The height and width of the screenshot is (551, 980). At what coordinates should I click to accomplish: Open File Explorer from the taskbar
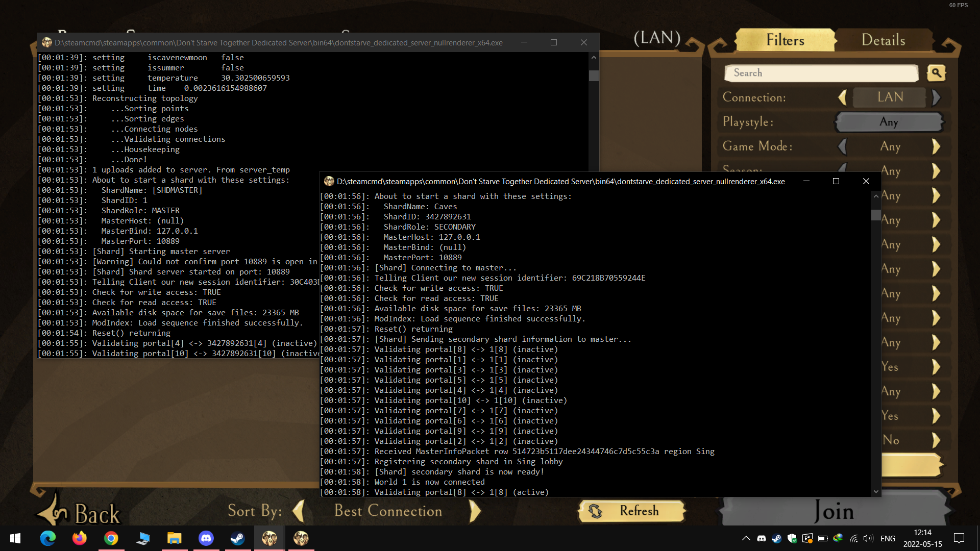point(175,538)
